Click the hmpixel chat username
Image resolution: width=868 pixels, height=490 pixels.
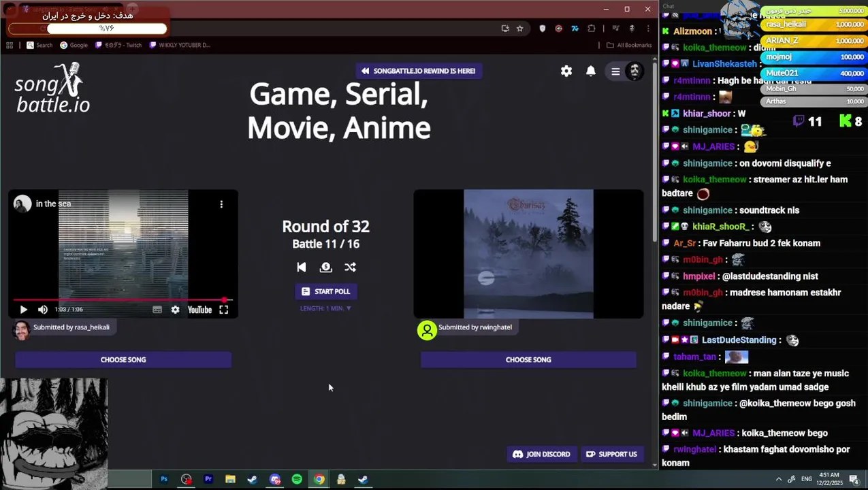pos(699,276)
